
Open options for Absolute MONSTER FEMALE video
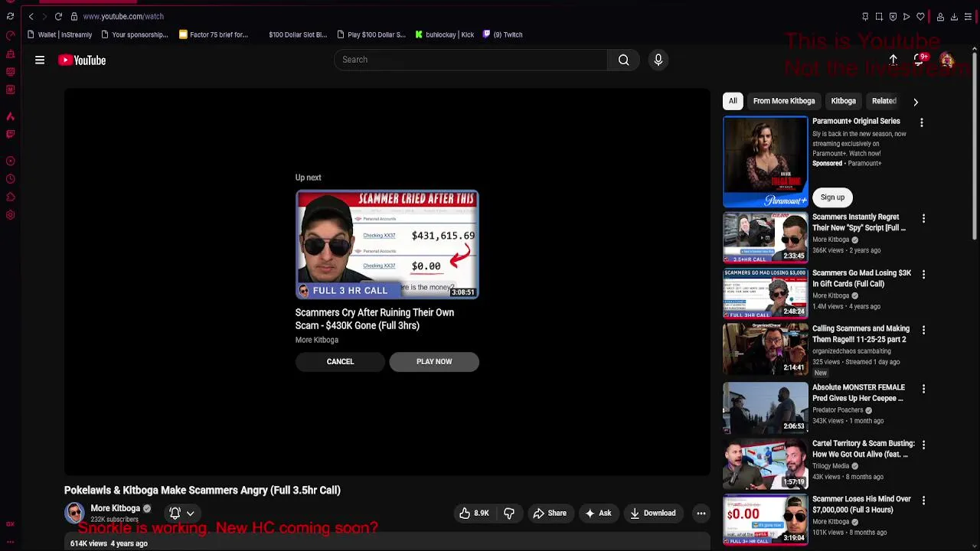click(x=923, y=389)
